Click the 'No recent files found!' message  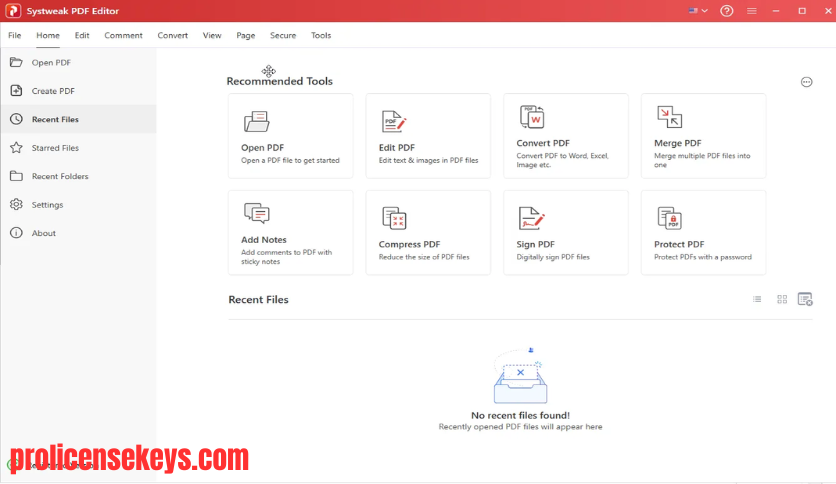(520, 415)
